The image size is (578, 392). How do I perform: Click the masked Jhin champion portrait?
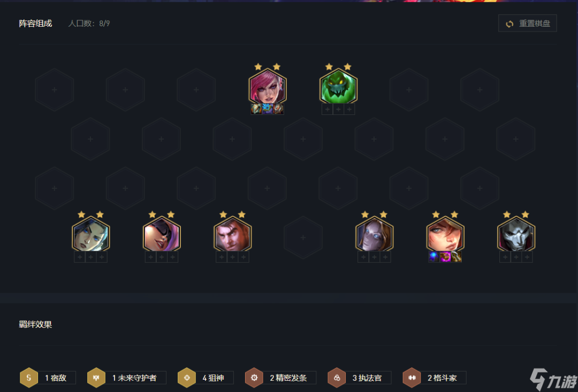coord(516,235)
